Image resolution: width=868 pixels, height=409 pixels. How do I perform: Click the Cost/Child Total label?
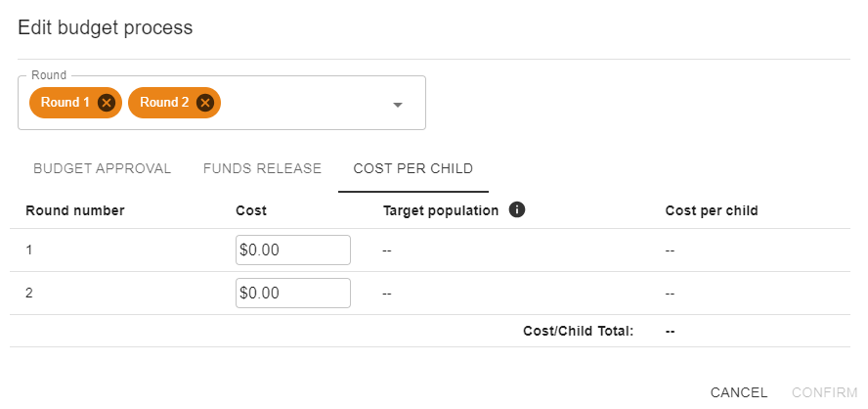point(579,331)
